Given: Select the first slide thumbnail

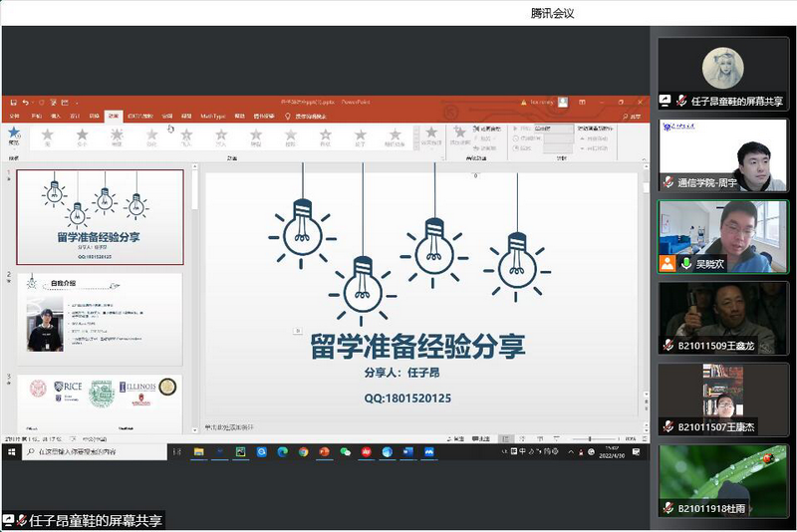Looking at the screenshot, I should point(100,216).
